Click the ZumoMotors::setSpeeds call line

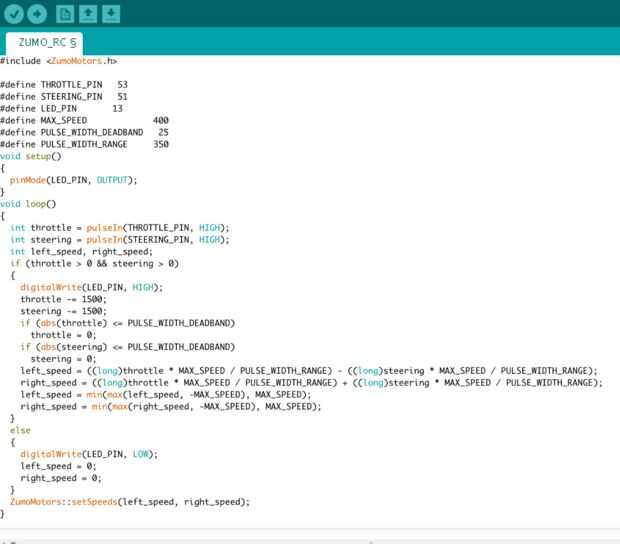130,502
